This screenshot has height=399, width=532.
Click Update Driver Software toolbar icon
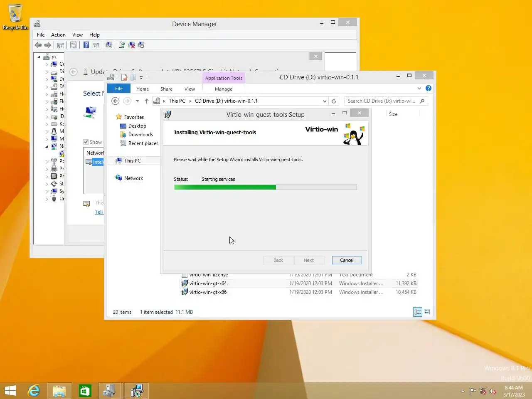tap(122, 45)
